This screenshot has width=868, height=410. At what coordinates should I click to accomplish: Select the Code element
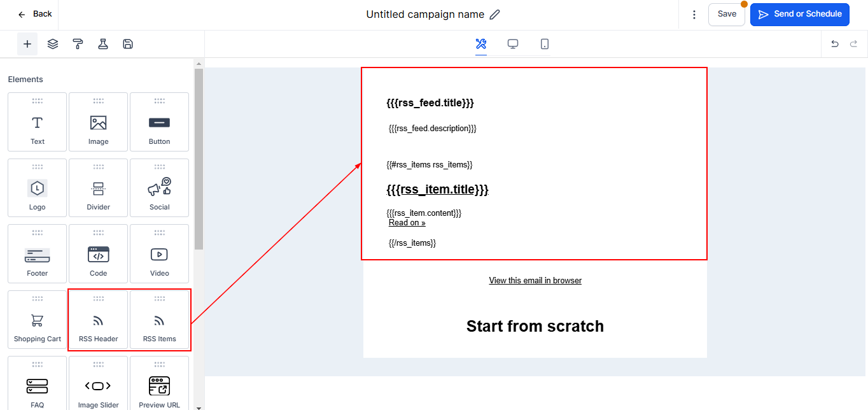[99, 253]
